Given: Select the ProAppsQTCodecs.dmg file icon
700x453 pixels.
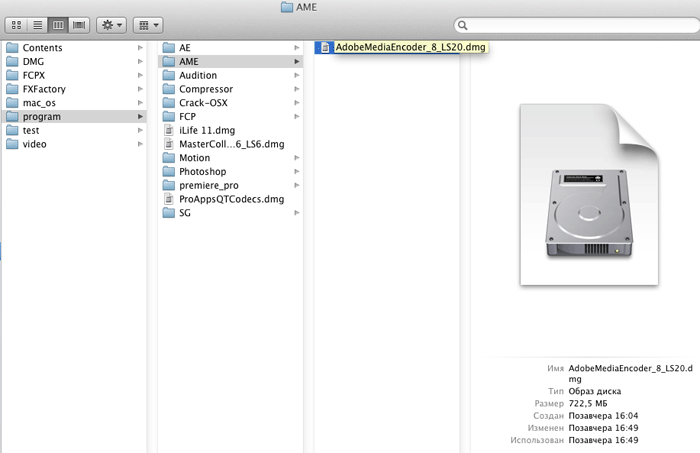Looking at the screenshot, I should [169, 199].
